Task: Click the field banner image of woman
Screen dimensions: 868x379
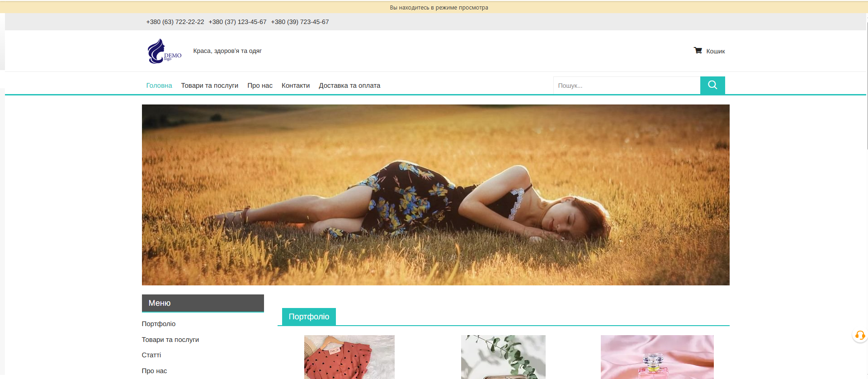Action: pyautogui.click(x=435, y=194)
